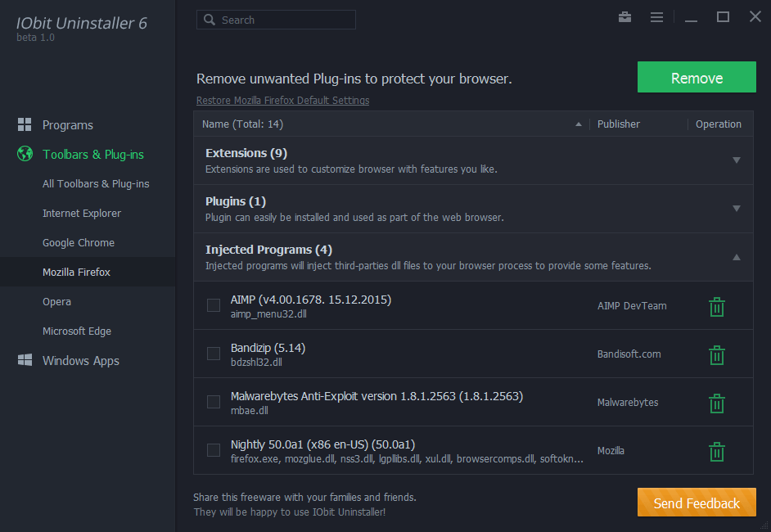The width and height of the screenshot is (771, 532).
Task: Click the Injected Programs (4) heading
Action: 268,250
